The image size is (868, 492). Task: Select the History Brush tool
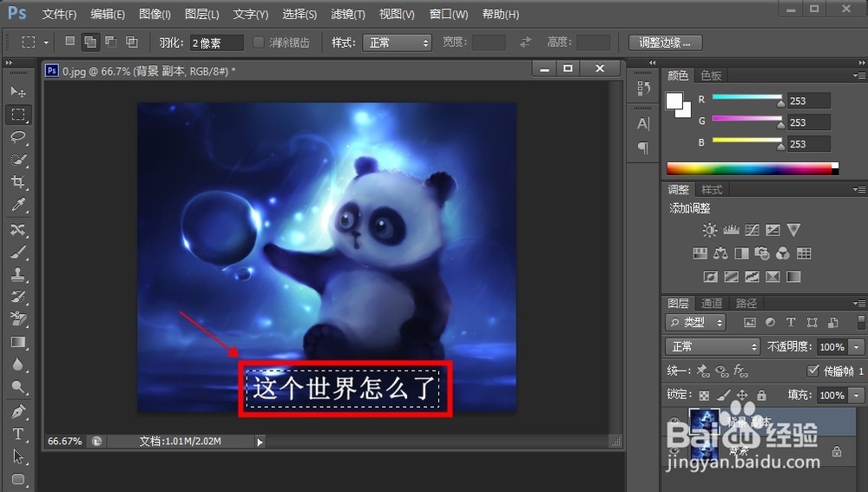tap(18, 297)
